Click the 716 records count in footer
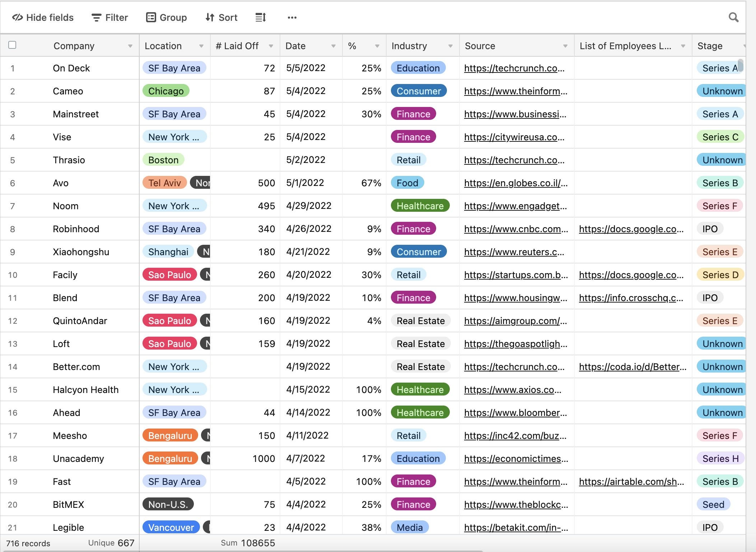This screenshot has height=552, width=756. (28, 543)
